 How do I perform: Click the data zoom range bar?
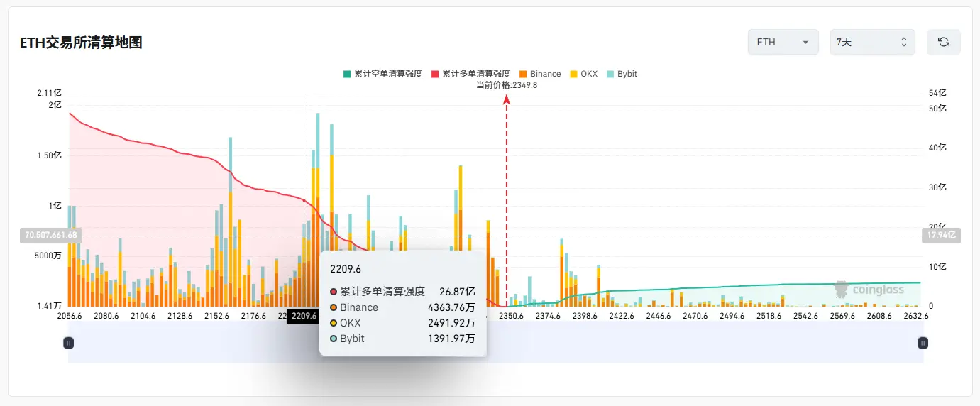pos(495,343)
